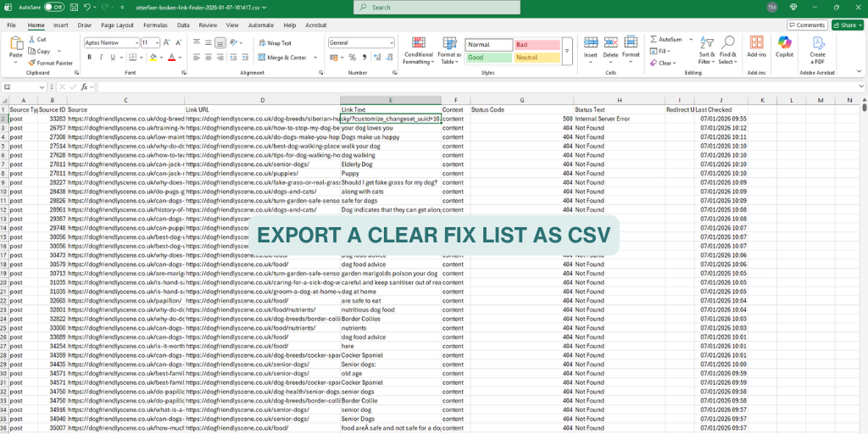Open Conditional Formatting
868x434 pixels.
click(419, 51)
